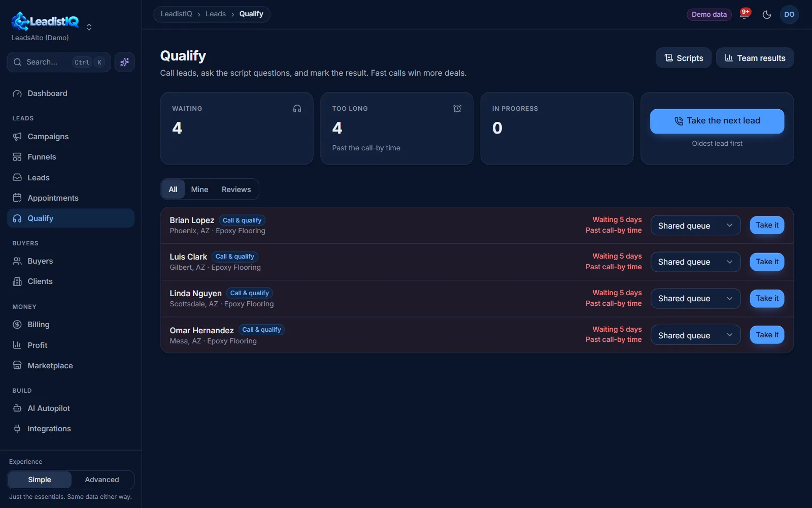Open Clients in the sidebar
812x508 pixels.
71,281
